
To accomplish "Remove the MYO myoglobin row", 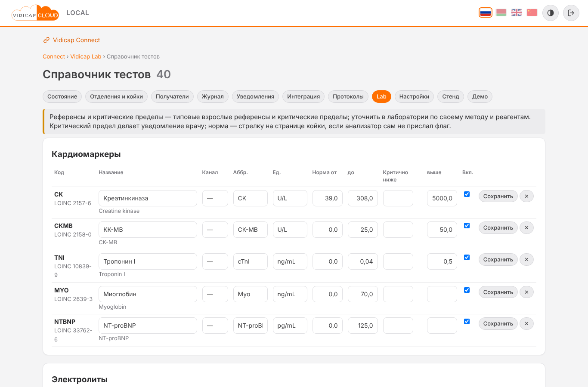I will [x=526, y=292].
